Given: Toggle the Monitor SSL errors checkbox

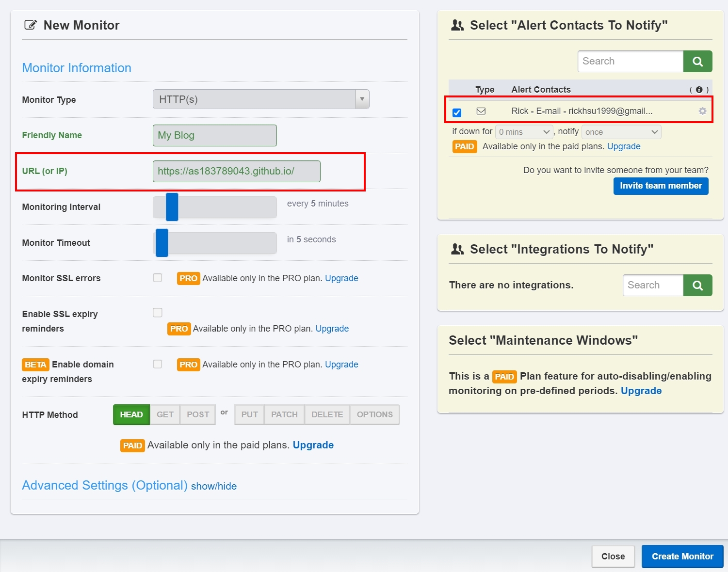Looking at the screenshot, I should tap(158, 278).
